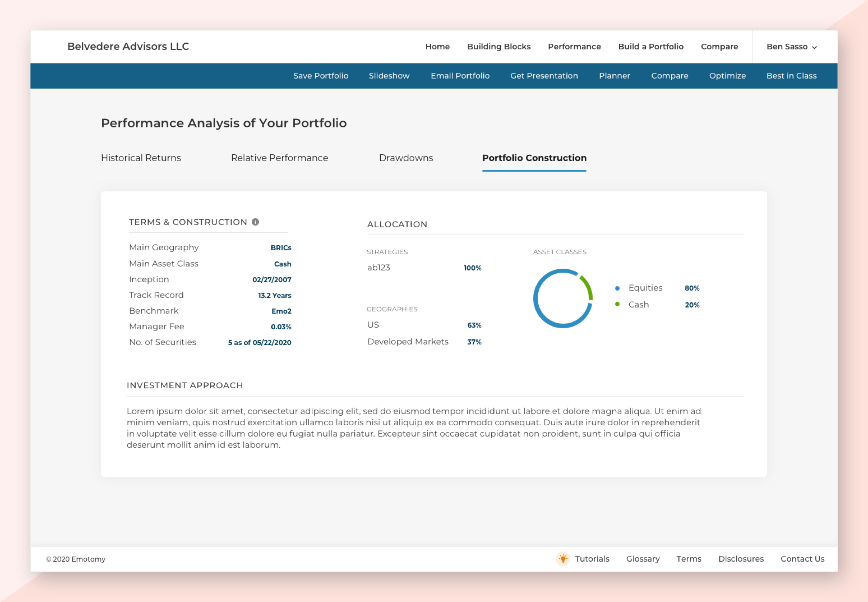
Task: Open Build a Portfolio in the menu
Action: pyautogui.click(x=651, y=47)
